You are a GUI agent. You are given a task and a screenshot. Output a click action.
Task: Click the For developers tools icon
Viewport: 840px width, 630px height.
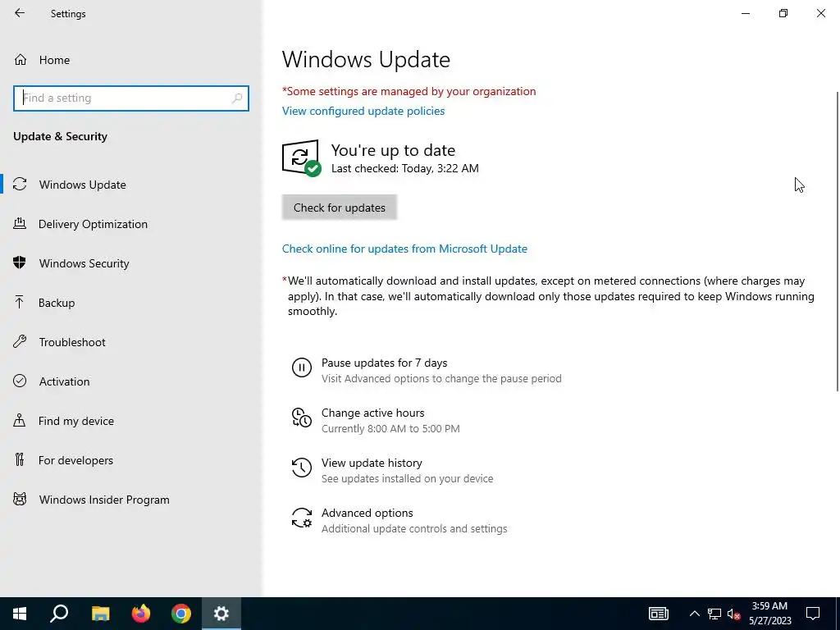20,459
